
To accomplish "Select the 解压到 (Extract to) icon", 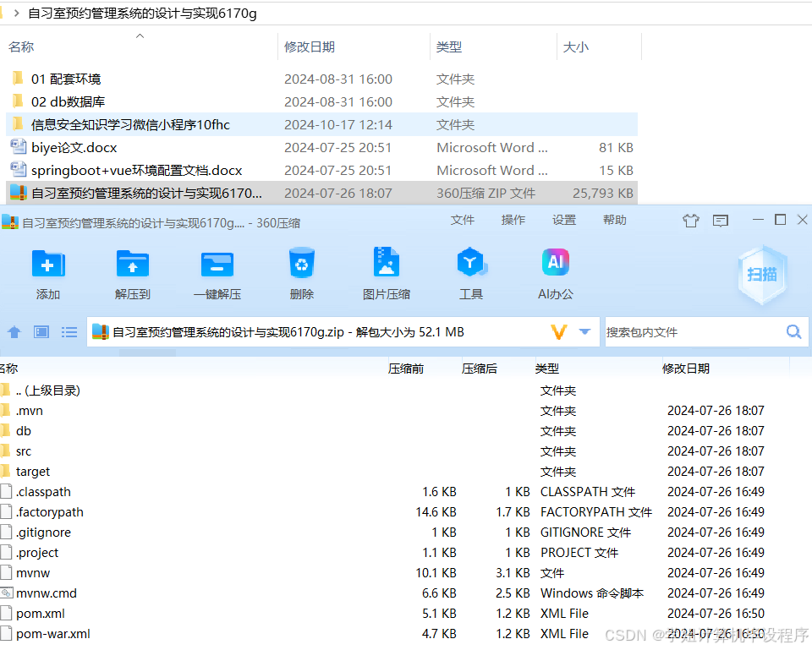I will pos(133,270).
